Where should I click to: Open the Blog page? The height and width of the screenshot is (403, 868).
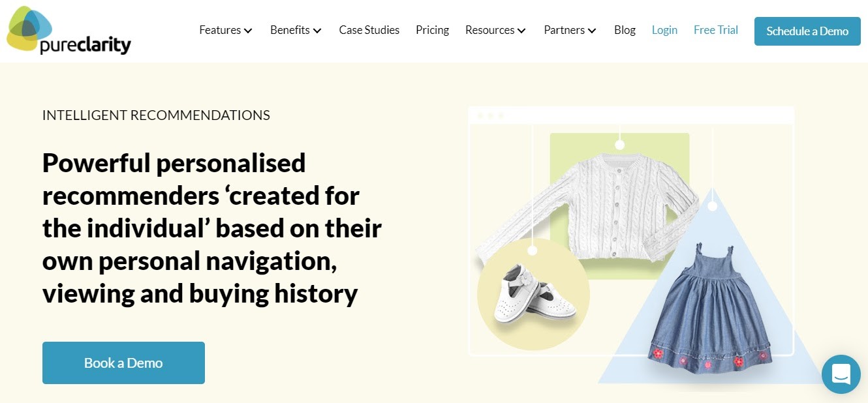(x=625, y=30)
